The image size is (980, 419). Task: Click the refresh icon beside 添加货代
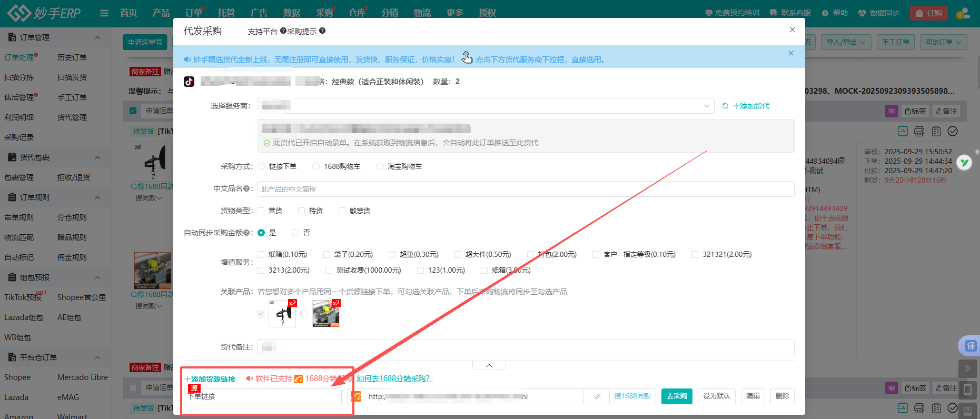coord(725,106)
